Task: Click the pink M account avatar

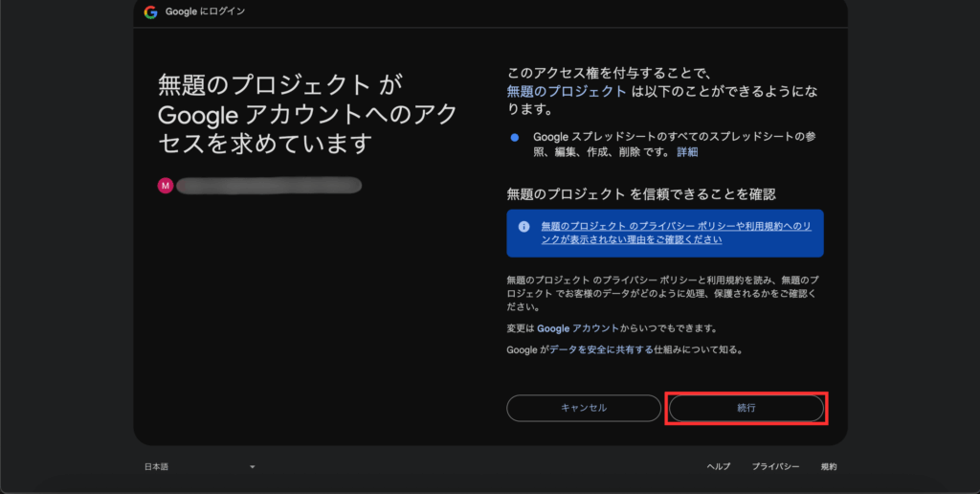Action: [165, 186]
